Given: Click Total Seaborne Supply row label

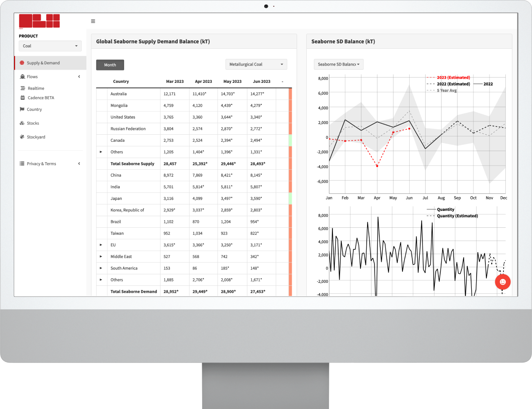Looking at the screenshot, I should click(133, 164).
